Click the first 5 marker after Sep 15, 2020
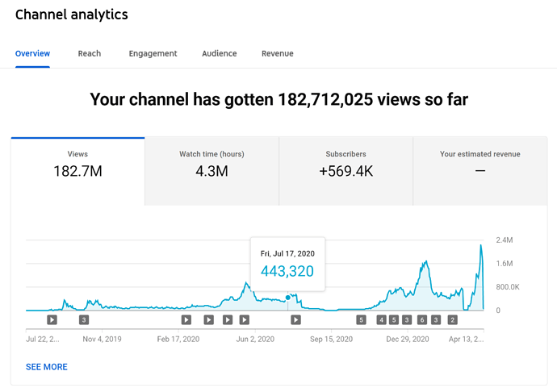557x392 pixels. (x=361, y=319)
